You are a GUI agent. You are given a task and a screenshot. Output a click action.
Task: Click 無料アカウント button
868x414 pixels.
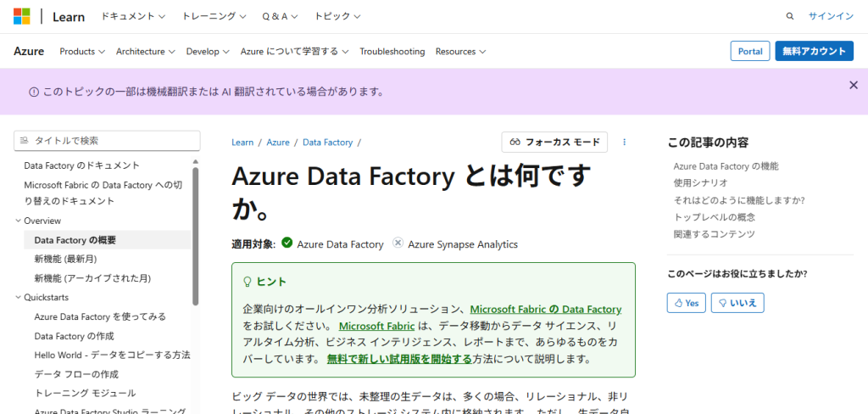click(x=814, y=51)
